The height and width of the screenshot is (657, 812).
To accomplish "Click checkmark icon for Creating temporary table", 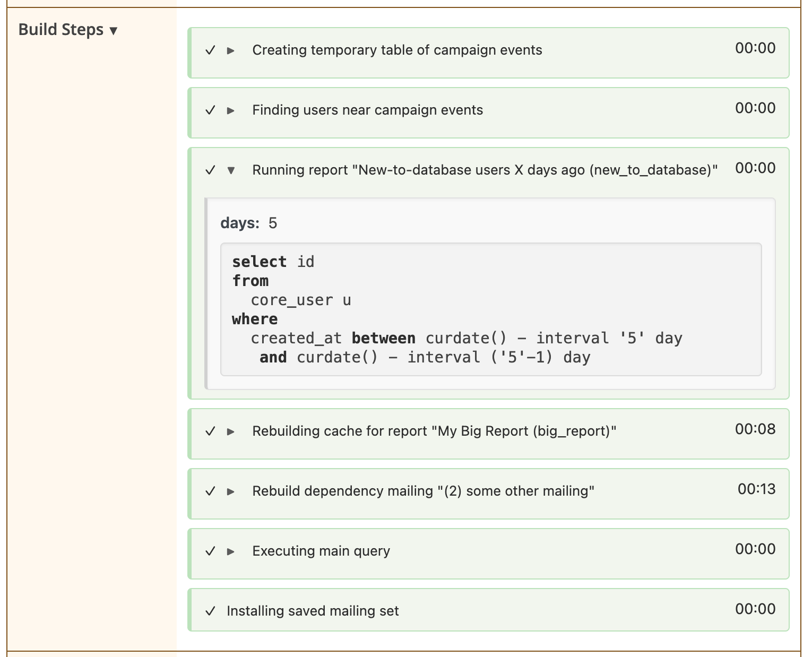I will [x=211, y=50].
